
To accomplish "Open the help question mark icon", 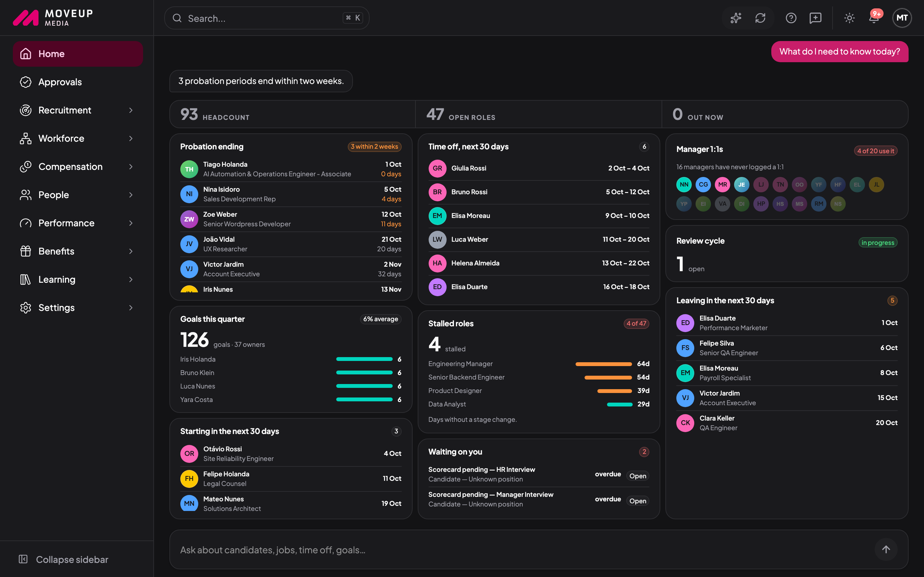I will click(791, 18).
